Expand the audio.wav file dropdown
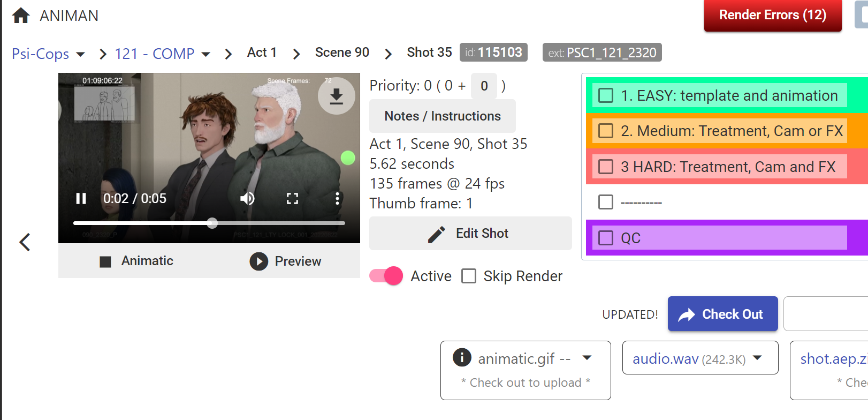This screenshot has width=868, height=420. click(757, 358)
